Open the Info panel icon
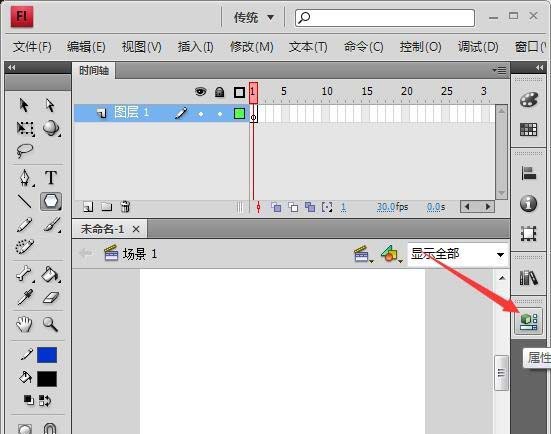Viewport: 551px width, 434px height. tap(529, 203)
